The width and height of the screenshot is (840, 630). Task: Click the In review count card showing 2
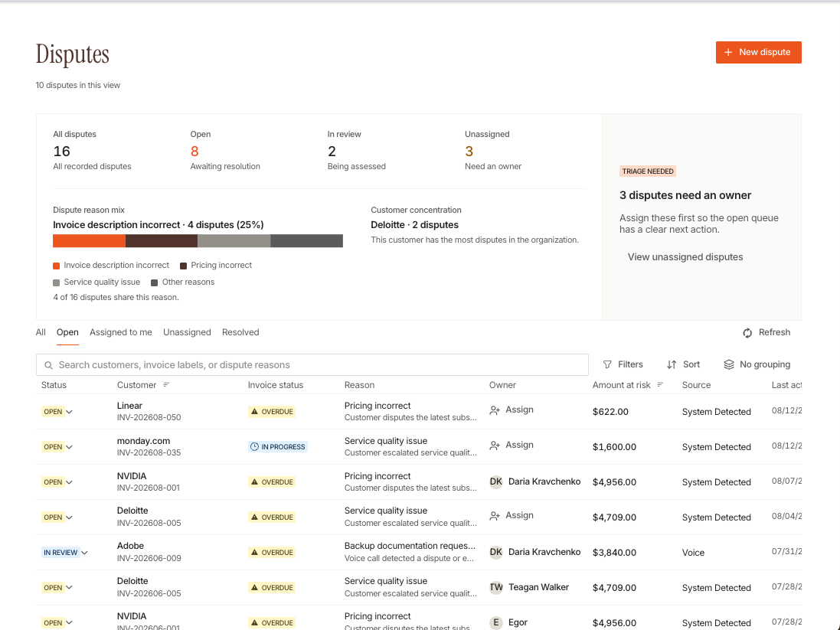pos(356,151)
